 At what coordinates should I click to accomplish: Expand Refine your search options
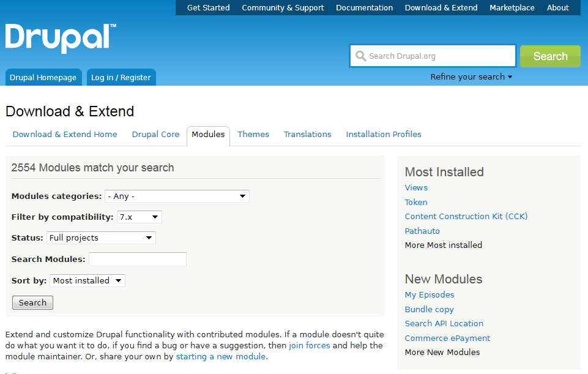[x=471, y=77]
